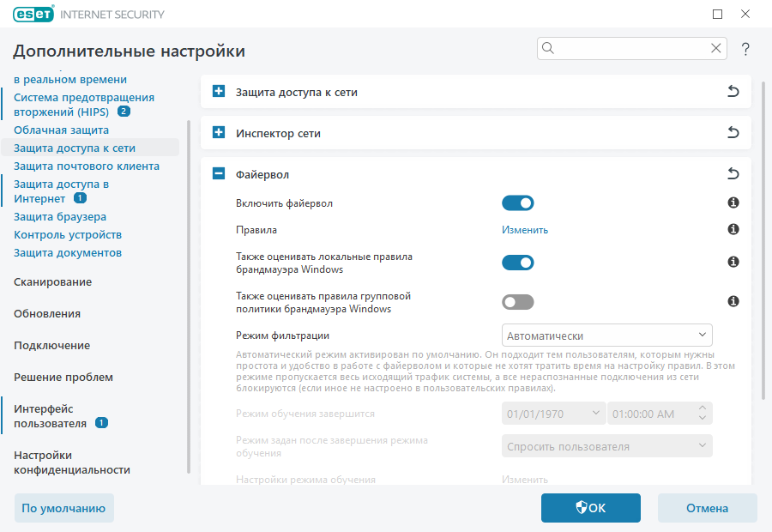The width and height of the screenshot is (772, 532).
Task: Open Изменить link for Правила
Action: pos(525,230)
